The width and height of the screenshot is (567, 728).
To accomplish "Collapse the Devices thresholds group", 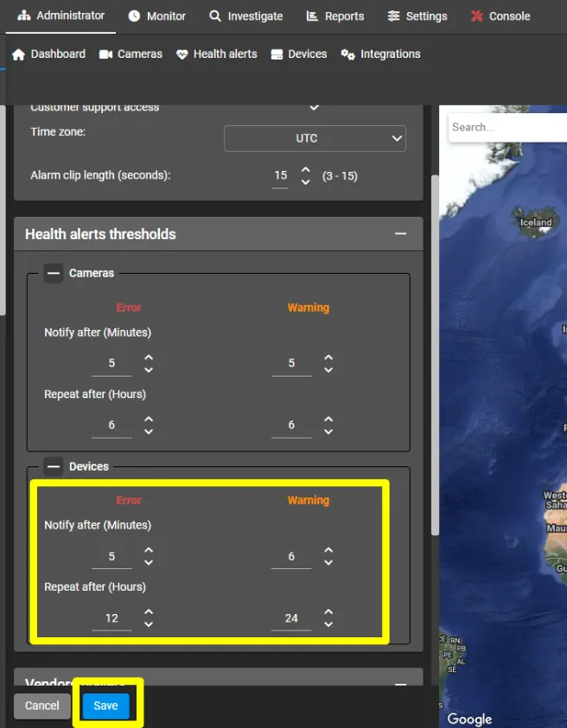I will [54, 466].
